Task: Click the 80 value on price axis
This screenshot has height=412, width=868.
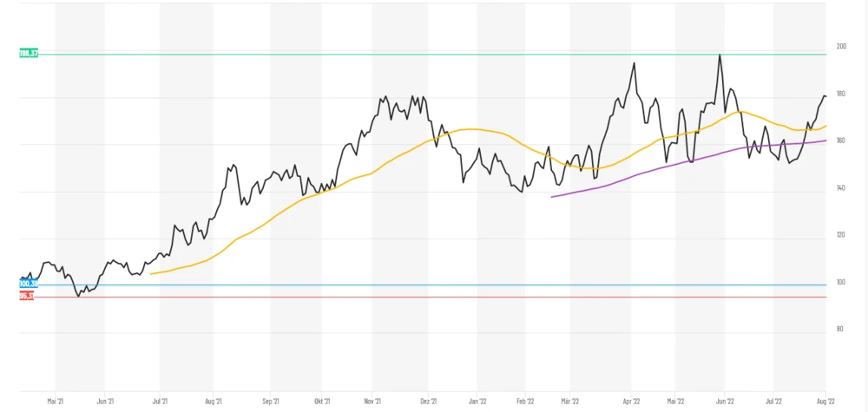Action: [838, 329]
